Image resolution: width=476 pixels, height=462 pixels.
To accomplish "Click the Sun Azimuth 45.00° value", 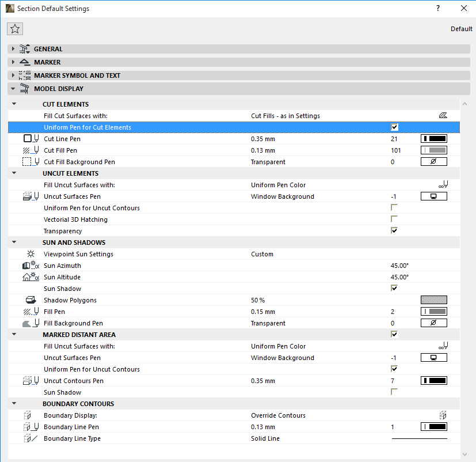I will click(399, 266).
